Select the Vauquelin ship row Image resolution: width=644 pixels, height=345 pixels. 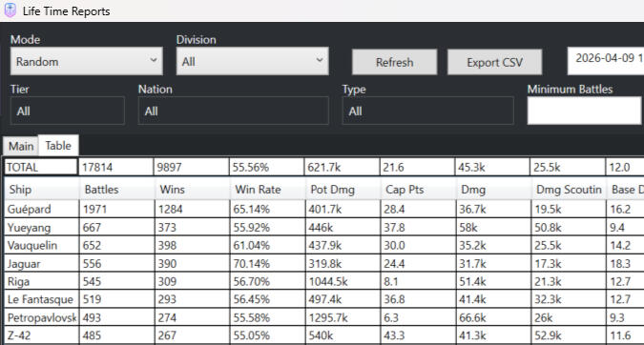pyautogui.click(x=324, y=245)
